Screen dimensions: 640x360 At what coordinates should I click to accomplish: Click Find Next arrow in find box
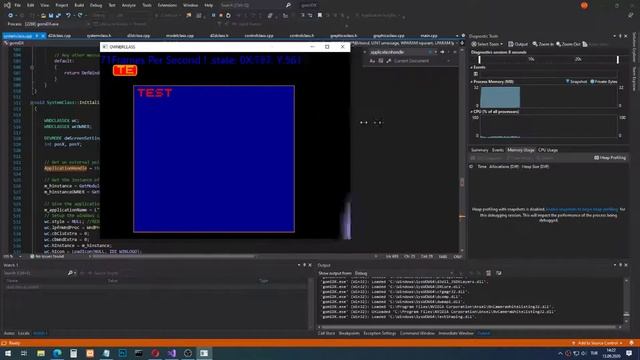click(442, 52)
